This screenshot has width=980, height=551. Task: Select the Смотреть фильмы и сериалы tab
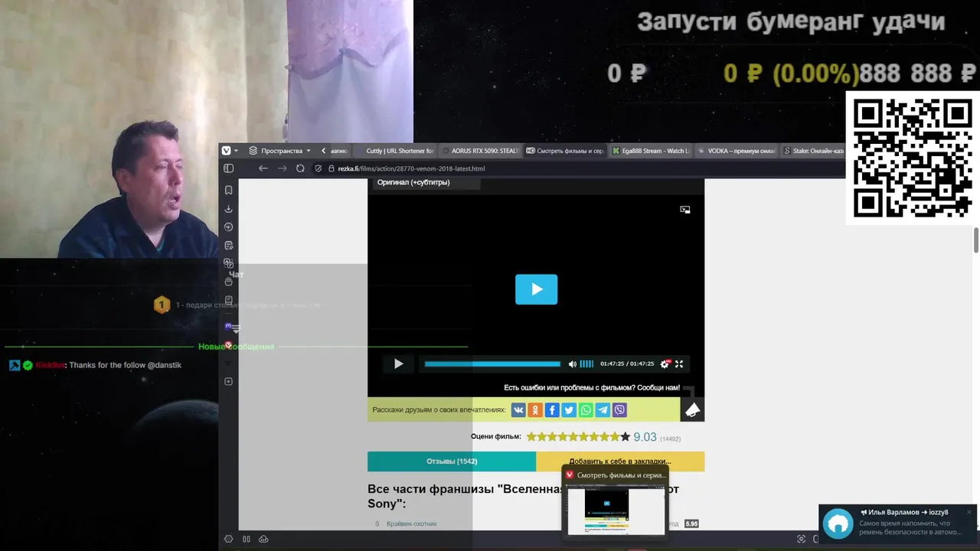[x=565, y=151]
